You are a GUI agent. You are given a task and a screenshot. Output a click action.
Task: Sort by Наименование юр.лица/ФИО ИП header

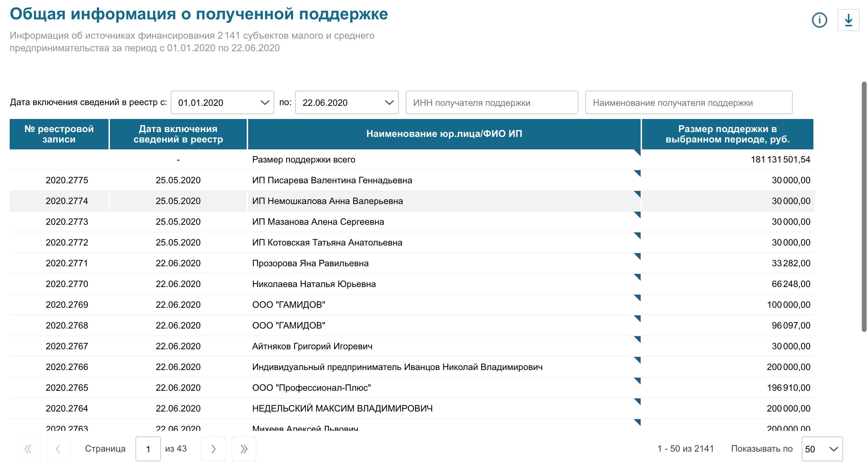[x=444, y=134]
